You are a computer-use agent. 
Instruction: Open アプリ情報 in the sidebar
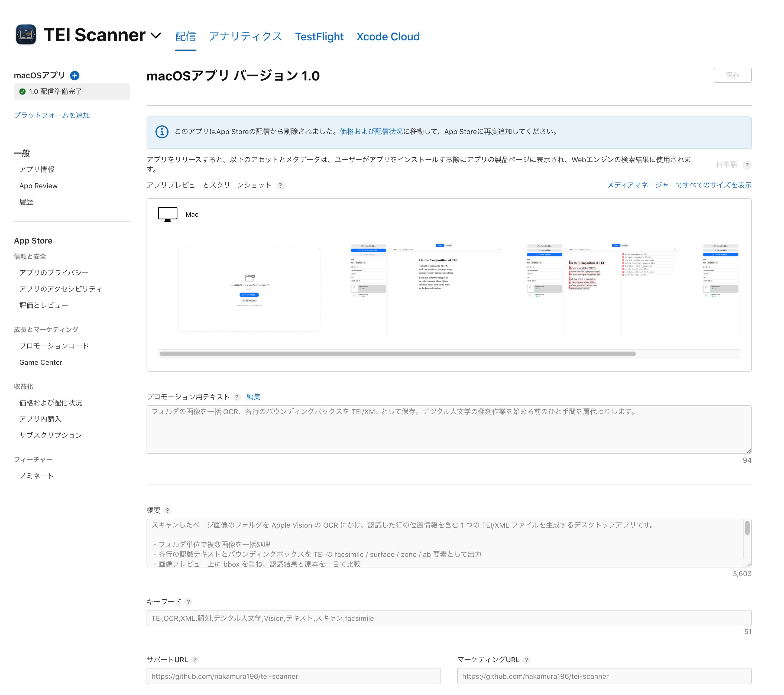pos(37,169)
